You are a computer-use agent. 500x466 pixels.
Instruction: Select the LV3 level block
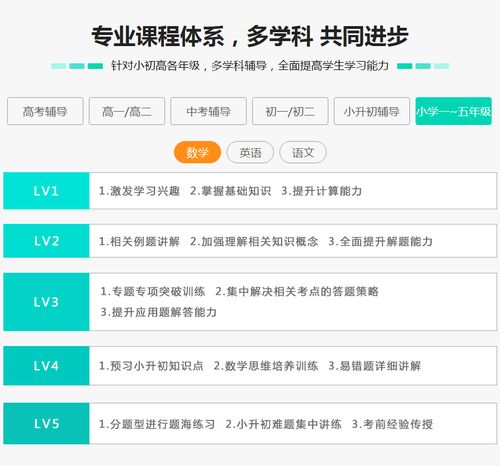coord(46,302)
